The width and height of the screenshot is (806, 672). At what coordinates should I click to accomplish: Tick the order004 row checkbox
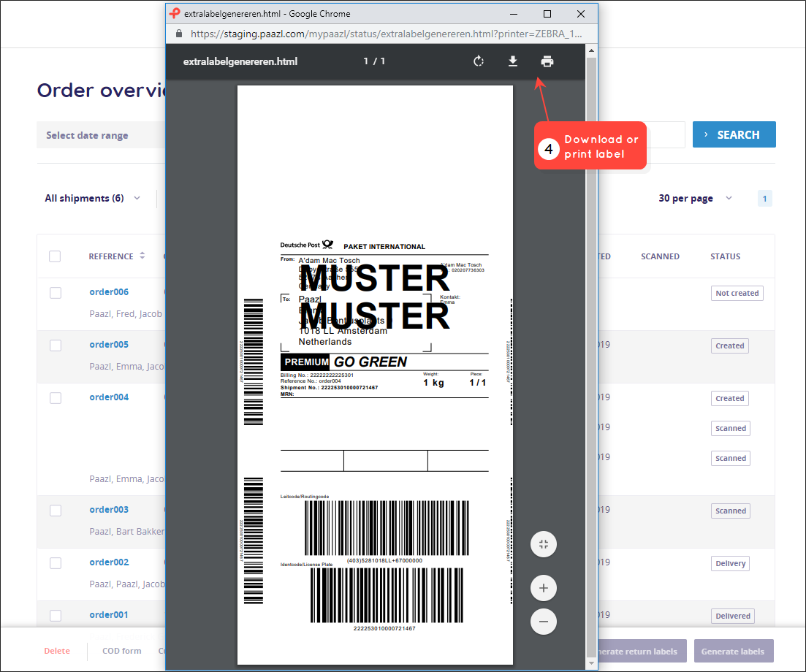56,398
